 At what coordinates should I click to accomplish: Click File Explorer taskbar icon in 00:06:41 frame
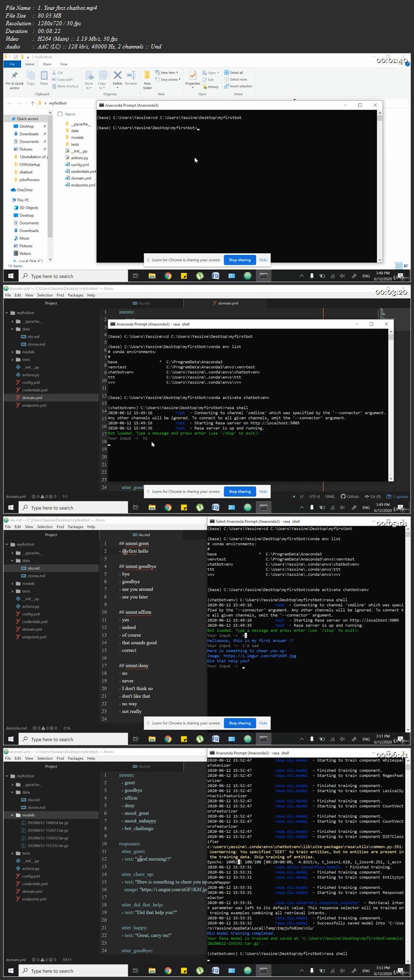click(x=152, y=971)
